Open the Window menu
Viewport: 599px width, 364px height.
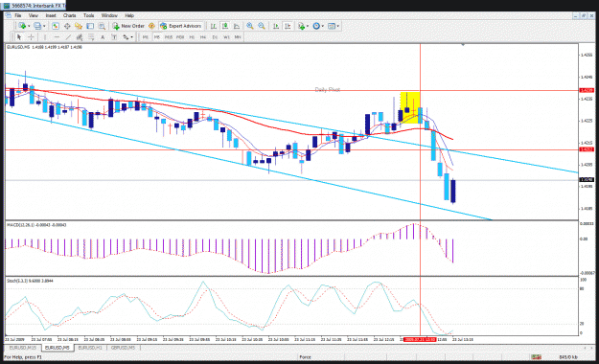(109, 15)
